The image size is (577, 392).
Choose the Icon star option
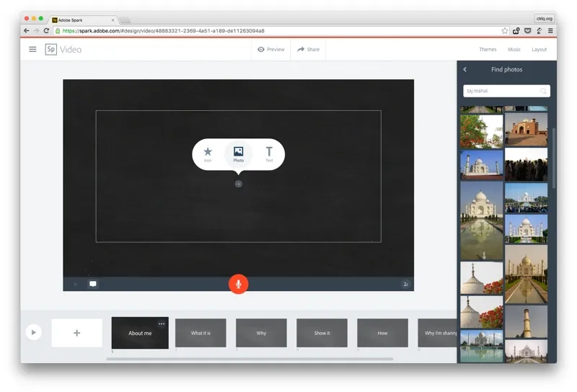[x=208, y=153]
